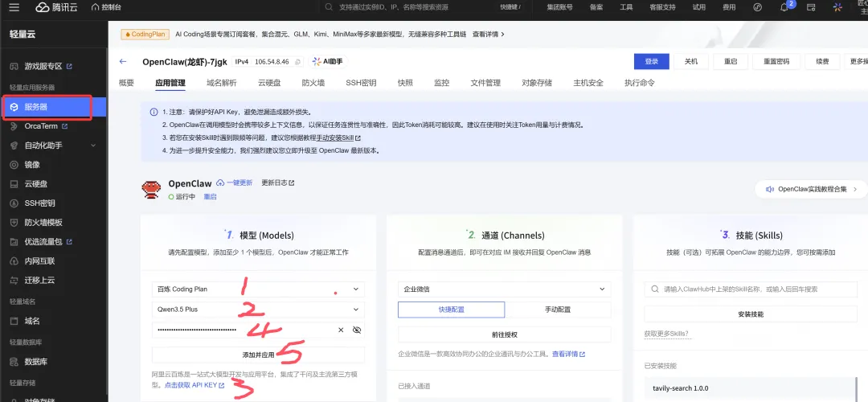868x402 pixels.
Task: Click the 重启 link under OpenClaw status
Action: [x=210, y=196]
